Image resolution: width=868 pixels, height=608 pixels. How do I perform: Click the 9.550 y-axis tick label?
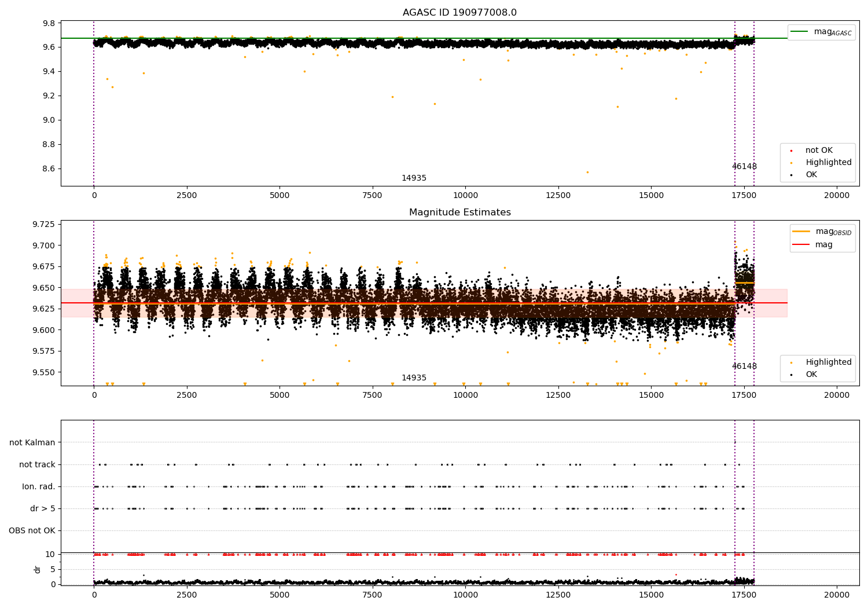click(44, 372)
